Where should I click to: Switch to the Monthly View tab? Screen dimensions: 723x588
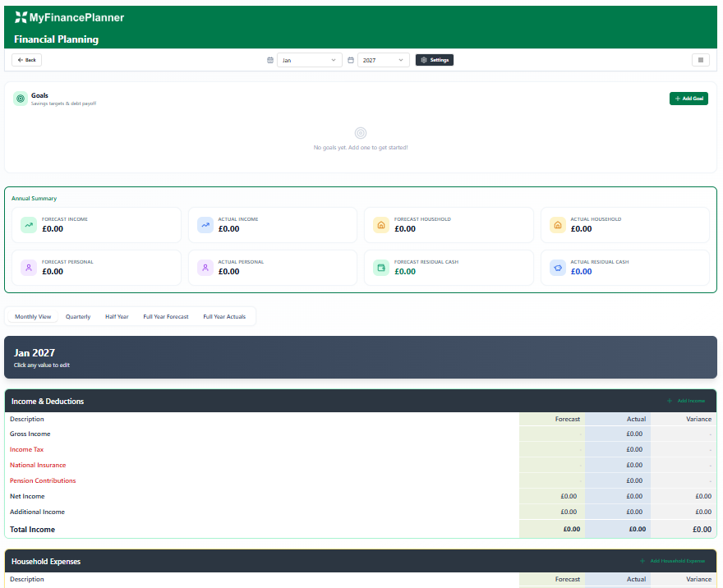click(33, 316)
